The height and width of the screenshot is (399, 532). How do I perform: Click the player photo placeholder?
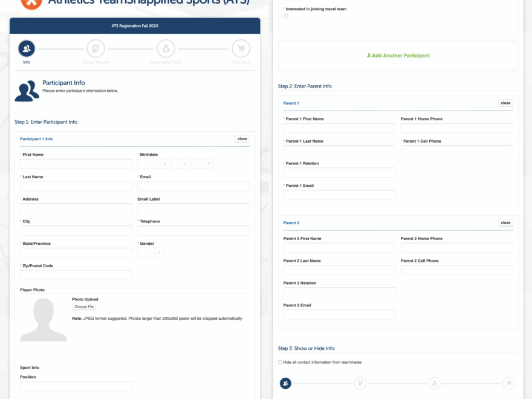pos(42,319)
